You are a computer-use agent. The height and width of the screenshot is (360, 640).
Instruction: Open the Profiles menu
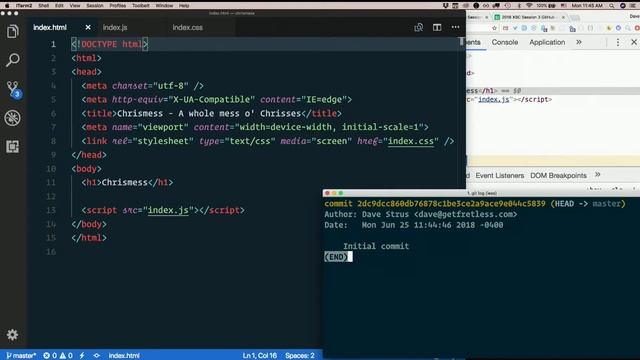[118, 6]
